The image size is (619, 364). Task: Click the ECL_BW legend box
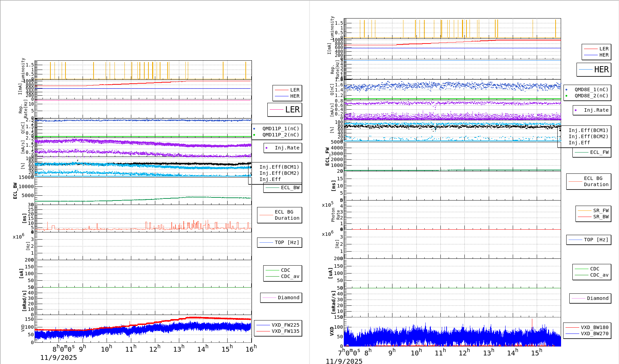click(x=283, y=187)
